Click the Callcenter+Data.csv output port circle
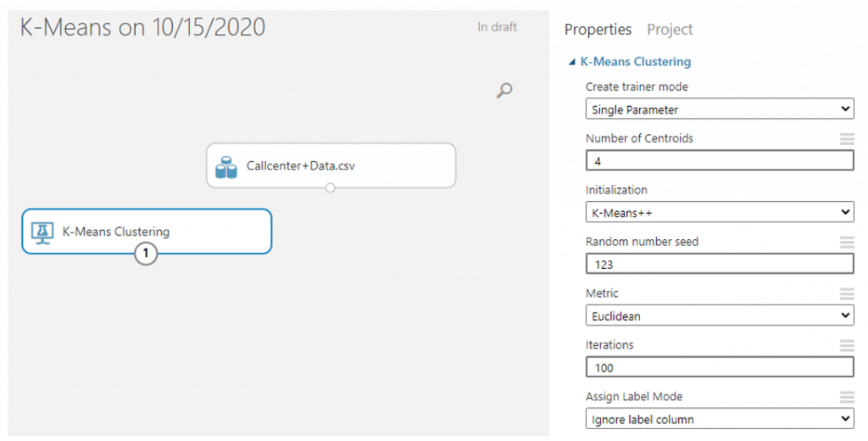This screenshot has height=441, width=868. 331,187
